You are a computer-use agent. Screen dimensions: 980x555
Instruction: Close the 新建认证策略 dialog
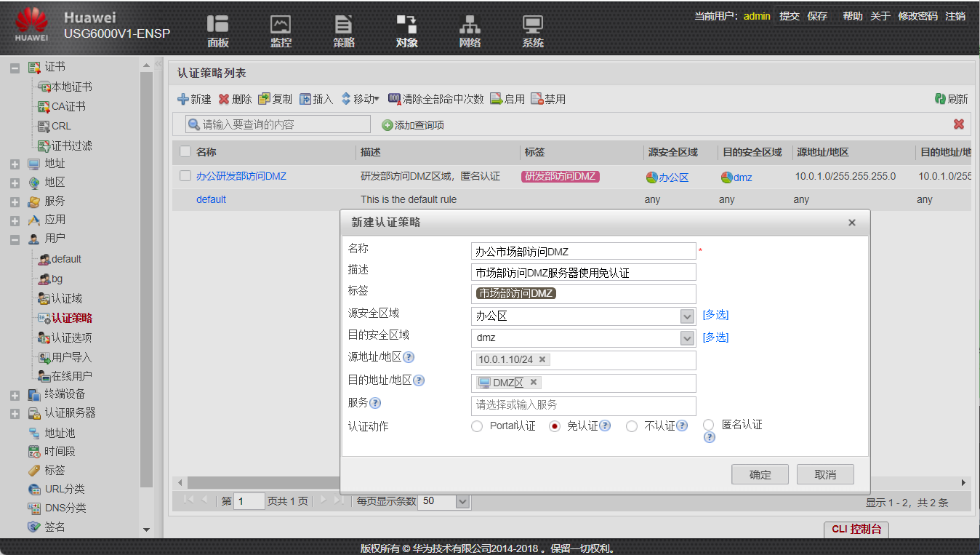coord(852,223)
